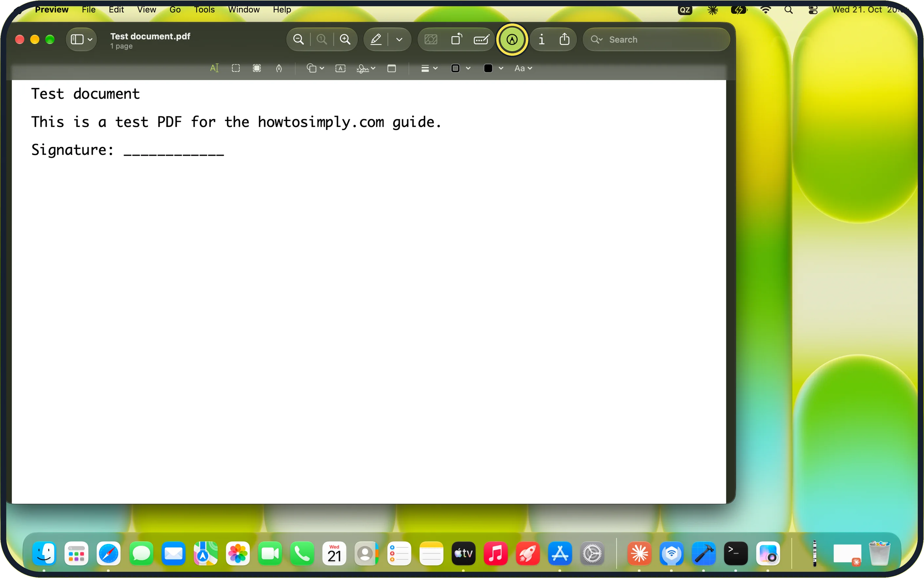Zoom in on the document
The height and width of the screenshot is (578, 924).
point(345,39)
